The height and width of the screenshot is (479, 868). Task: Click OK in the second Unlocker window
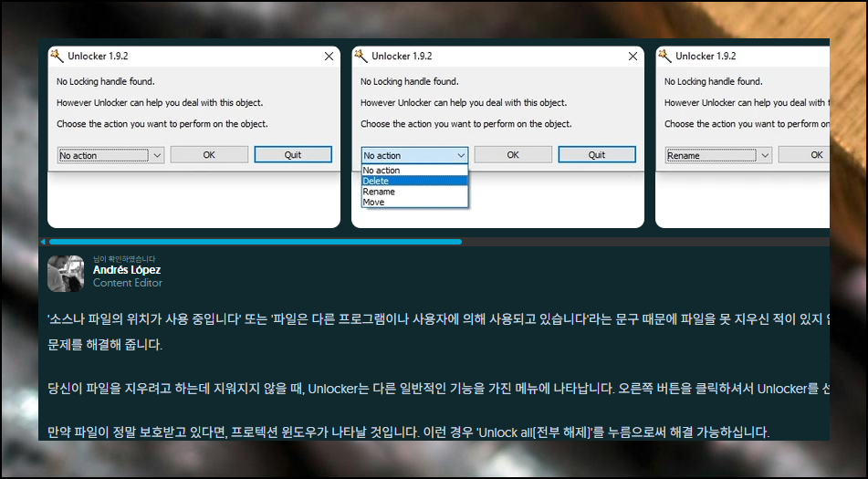[x=513, y=155]
